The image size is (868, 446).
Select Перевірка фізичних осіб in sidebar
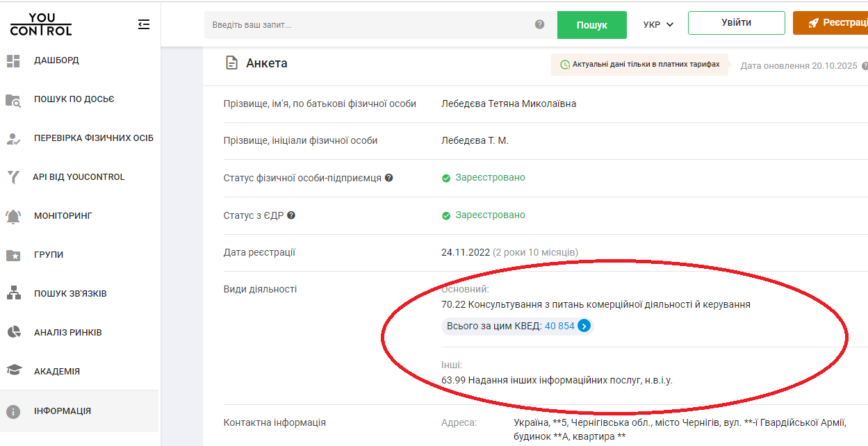(93, 138)
